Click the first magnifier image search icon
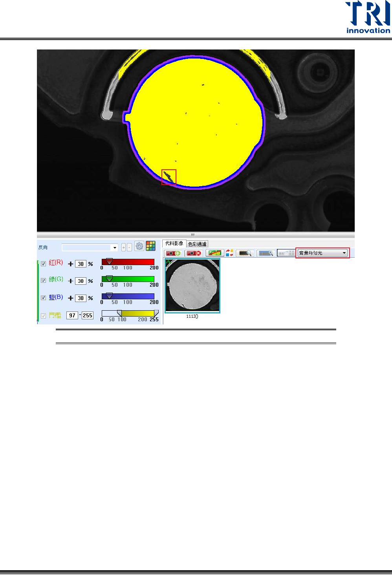The width and height of the screenshot is (392, 575). [x=245, y=253]
